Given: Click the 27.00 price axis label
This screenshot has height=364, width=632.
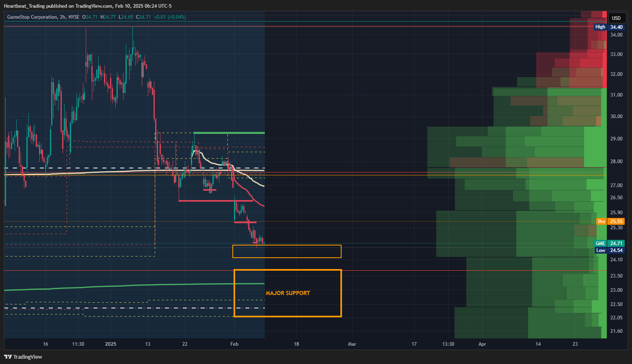Looking at the screenshot, I should 616,185.
